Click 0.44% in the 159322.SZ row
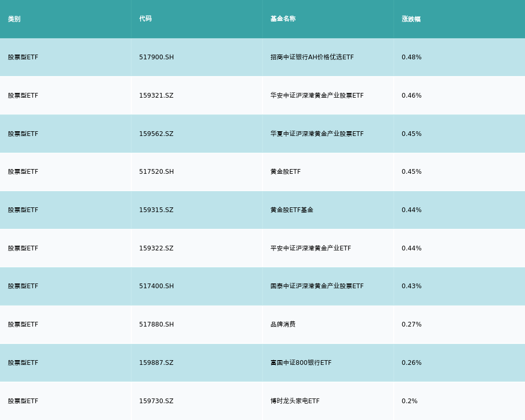Viewport: 525px width, 420px height. tap(412, 248)
